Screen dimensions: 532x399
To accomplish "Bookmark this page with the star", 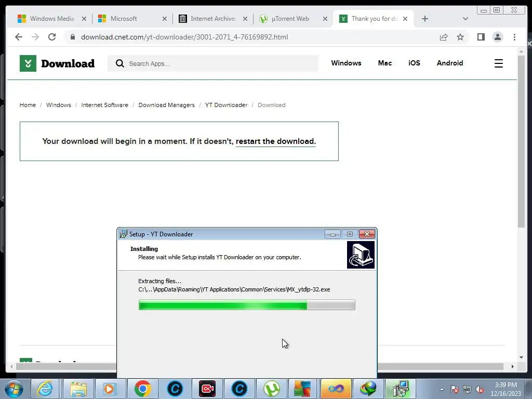I will (x=460, y=37).
